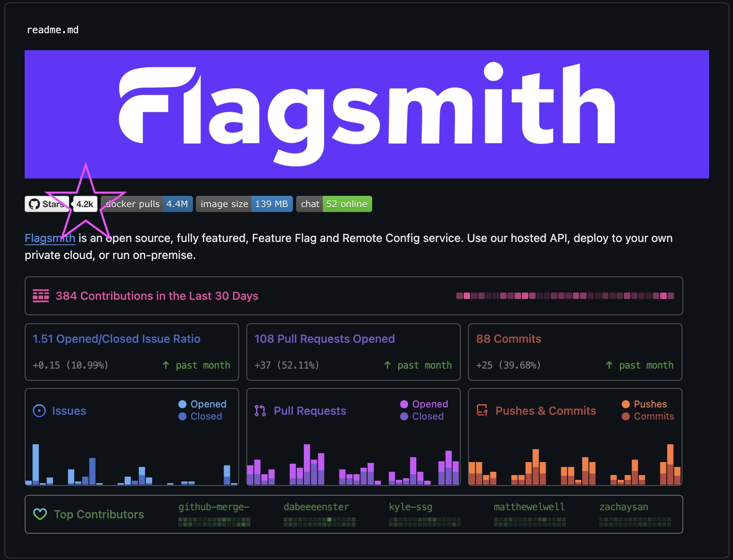
Task: Select contributor github-merge-
Action: click(214, 507)
